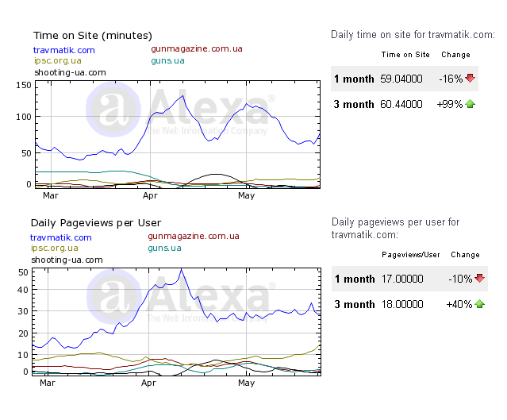Click the Mar axis label on Pageviews chart
The width and height of the screenshot is (507, 420).
click(x=47, y=383)
